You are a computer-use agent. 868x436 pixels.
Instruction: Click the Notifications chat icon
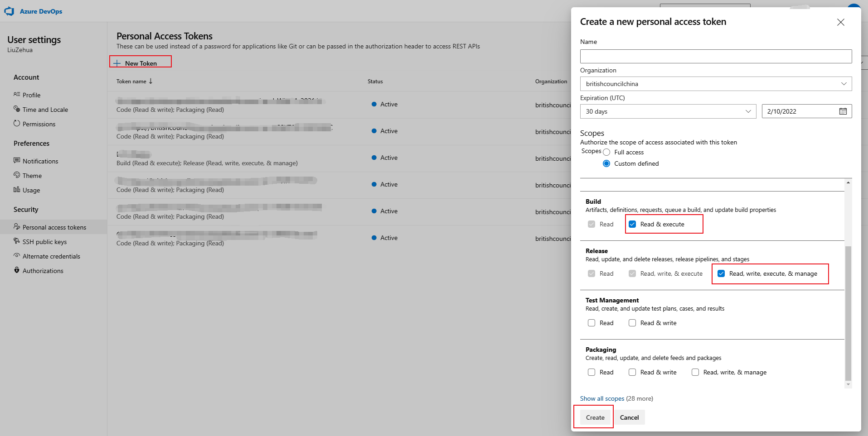pyautogui.click(x=17, y=161)
